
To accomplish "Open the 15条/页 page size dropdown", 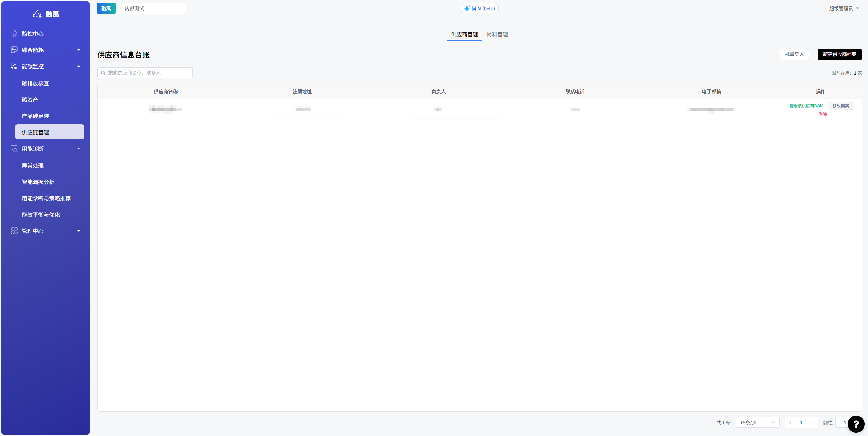I will tap(757, 422).
